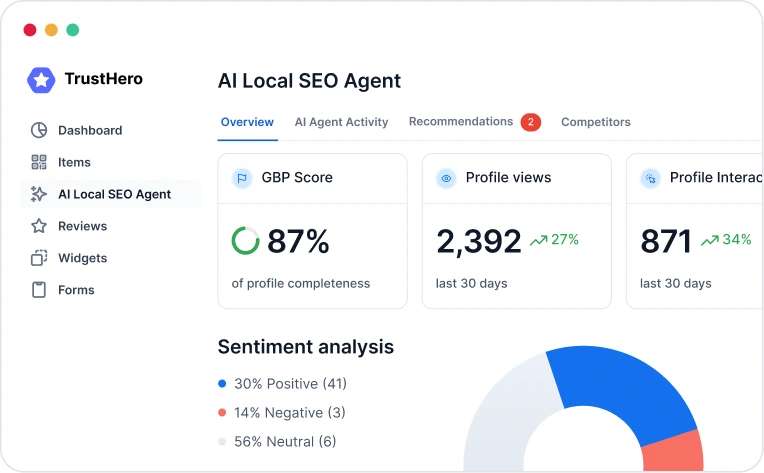Click the Reviews star icon

pos(39,226)
